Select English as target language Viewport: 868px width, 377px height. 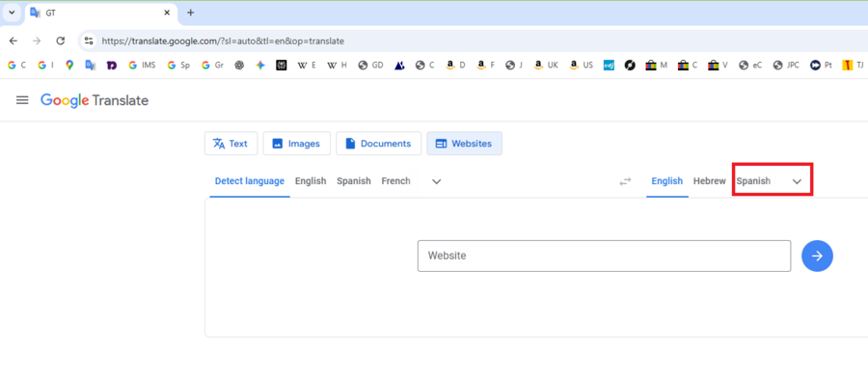coord(667,181)
